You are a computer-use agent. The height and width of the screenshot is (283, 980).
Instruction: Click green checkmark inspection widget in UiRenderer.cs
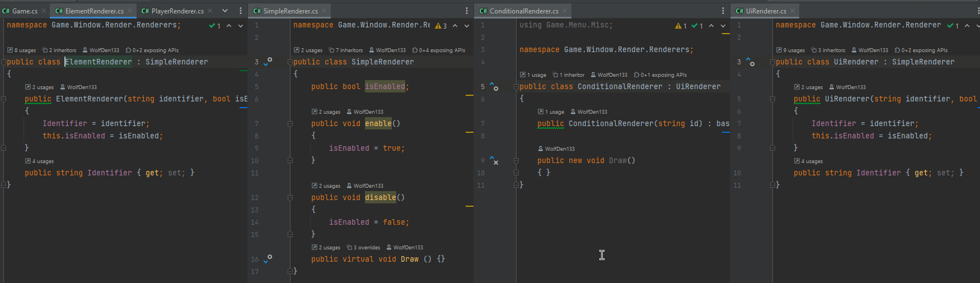coord(953,26)
